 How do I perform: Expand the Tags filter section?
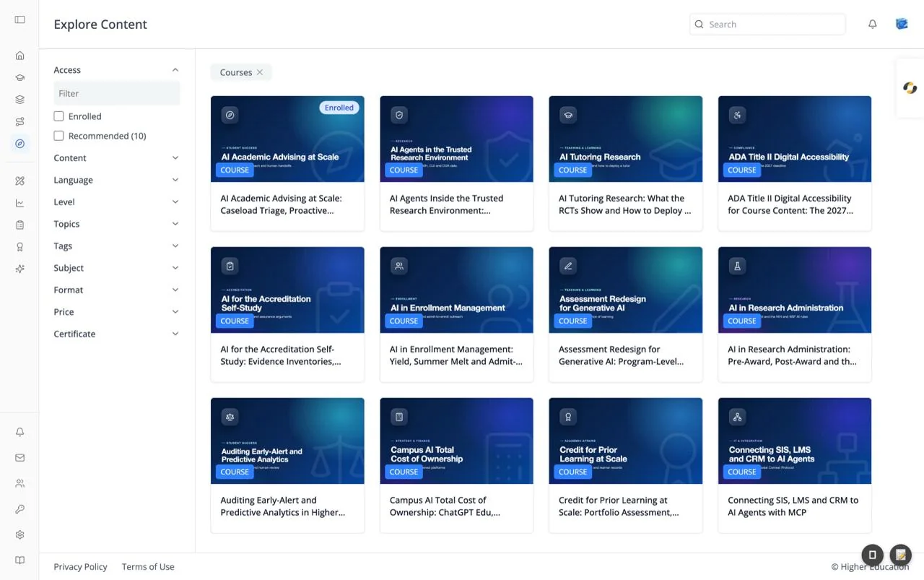point(116,246)
